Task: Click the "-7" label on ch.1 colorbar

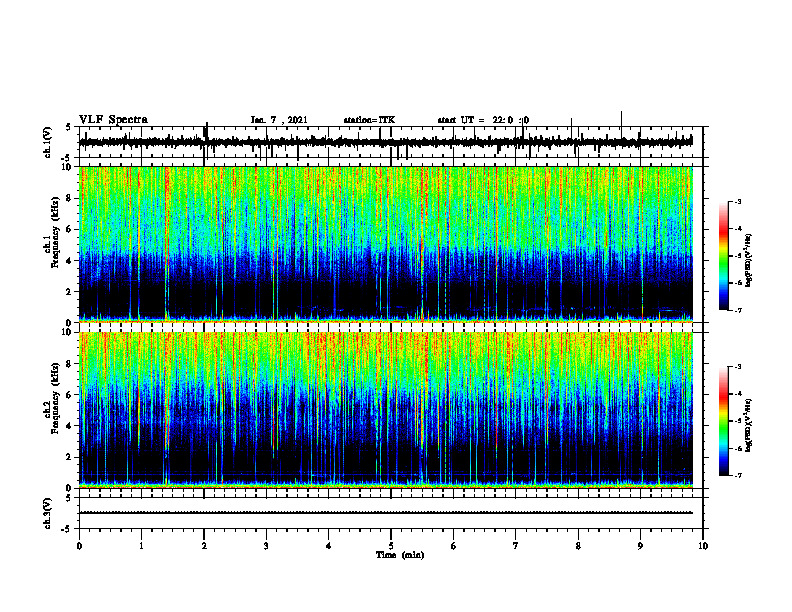Action: [738, 310]
